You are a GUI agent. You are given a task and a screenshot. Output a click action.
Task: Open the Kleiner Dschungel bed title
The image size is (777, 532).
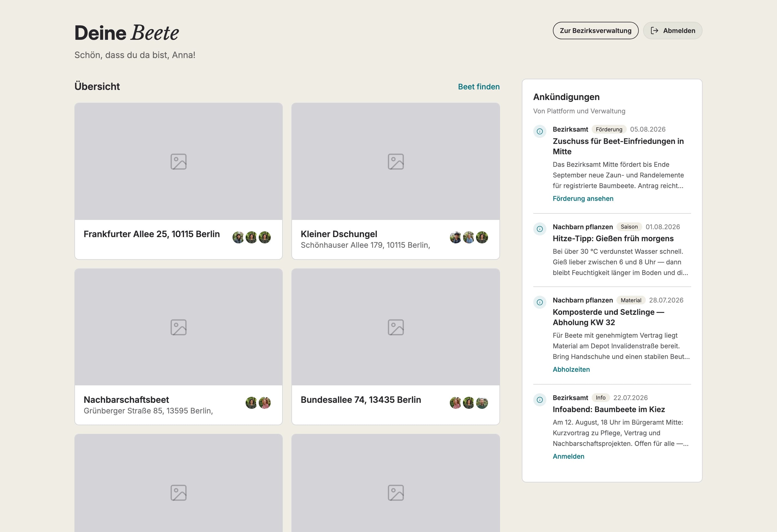coord(339,234)
